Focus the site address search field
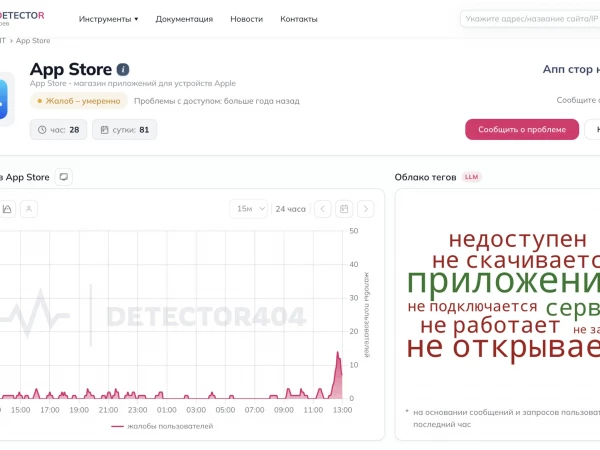The width and height of the screenshot is (600, 450). pos(530,19)
